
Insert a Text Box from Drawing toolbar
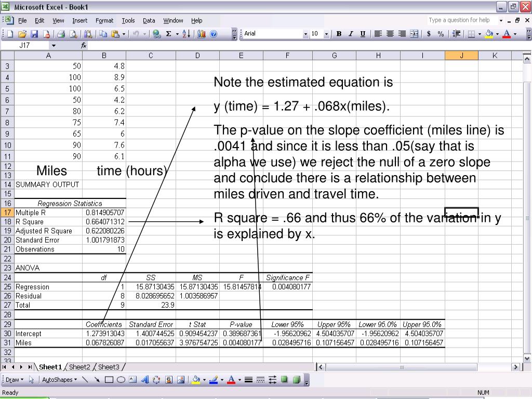point(132,380)
